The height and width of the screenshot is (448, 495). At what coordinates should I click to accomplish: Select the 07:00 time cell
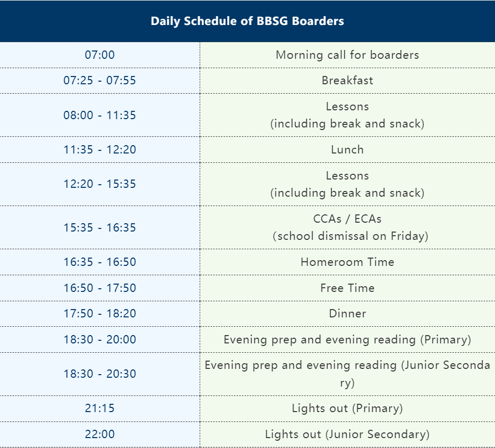100,55
